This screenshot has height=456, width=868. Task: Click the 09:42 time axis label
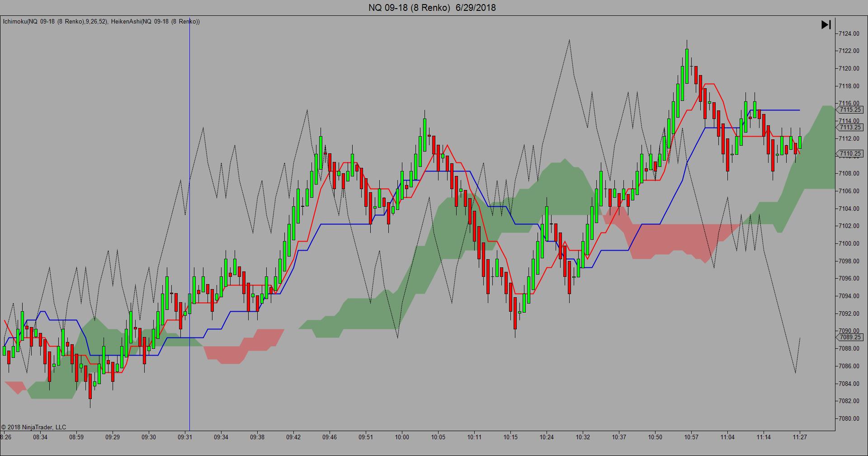coord(293,437)
